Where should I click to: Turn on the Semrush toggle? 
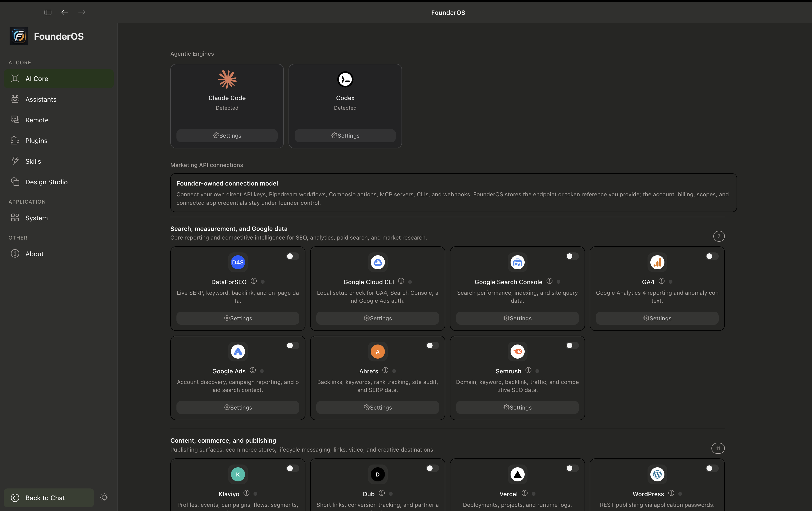pos(572,345)
